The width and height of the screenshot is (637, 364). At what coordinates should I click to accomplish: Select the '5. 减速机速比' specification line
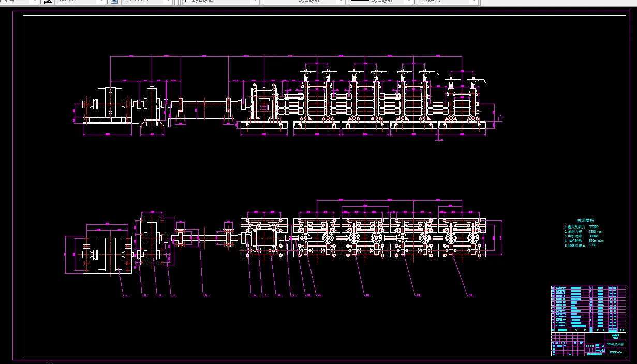click(581, 246)
